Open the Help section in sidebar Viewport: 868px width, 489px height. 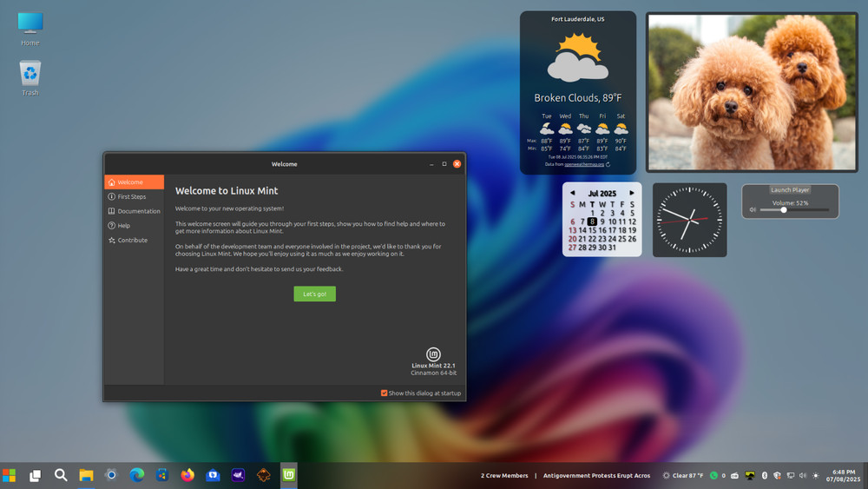tap(134, 226)
